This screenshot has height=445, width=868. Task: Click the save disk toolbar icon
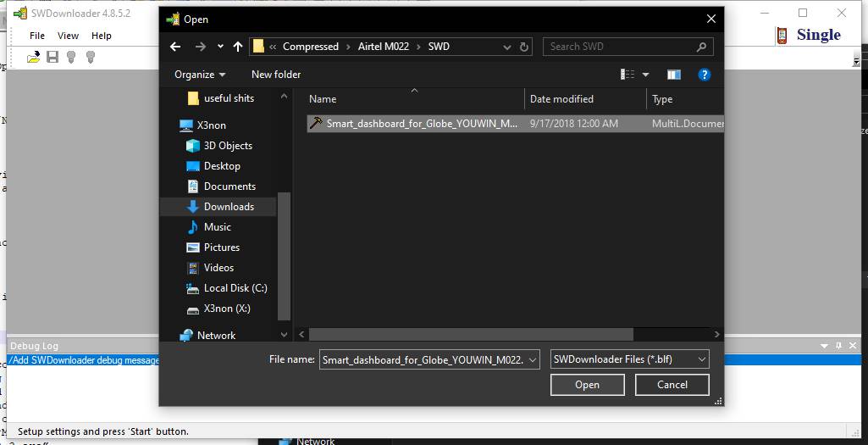(53, 57)
